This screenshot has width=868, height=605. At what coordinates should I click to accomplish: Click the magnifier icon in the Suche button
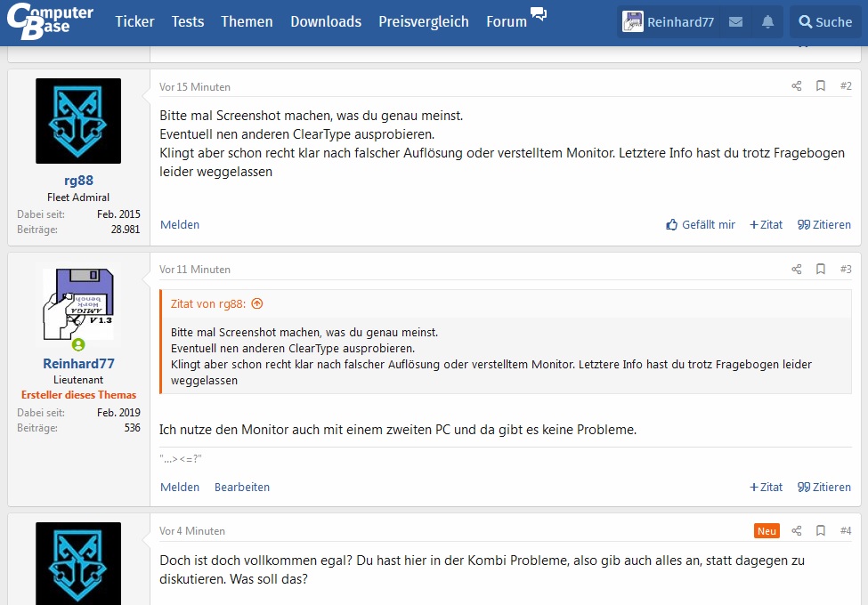pyautogui.click(x=807, y=21)
